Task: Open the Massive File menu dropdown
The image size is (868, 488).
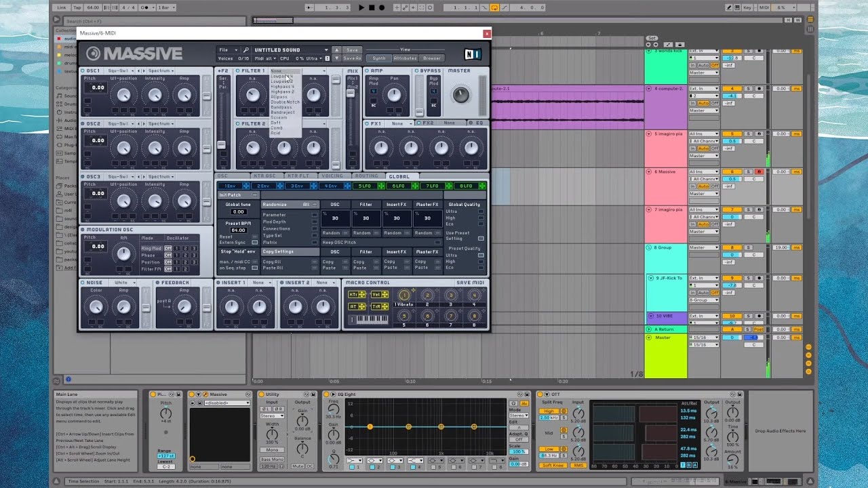Action: (x=228, y=49)
